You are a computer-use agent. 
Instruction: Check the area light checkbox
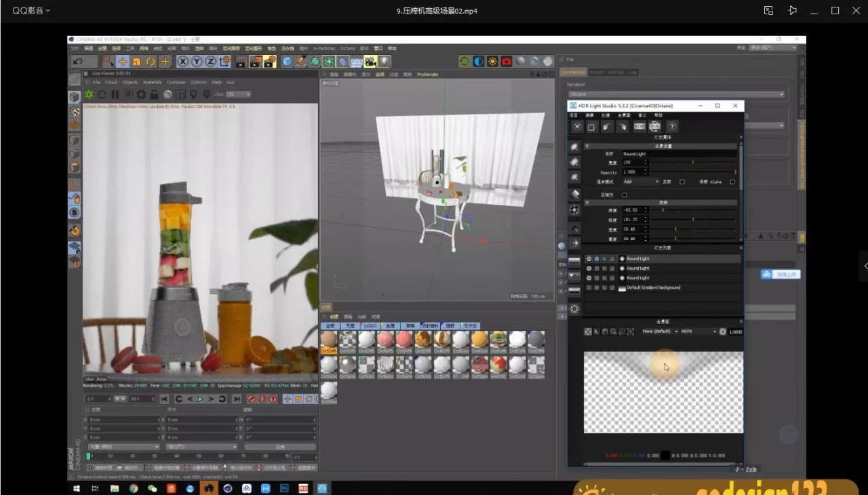(x=625, y=195)
